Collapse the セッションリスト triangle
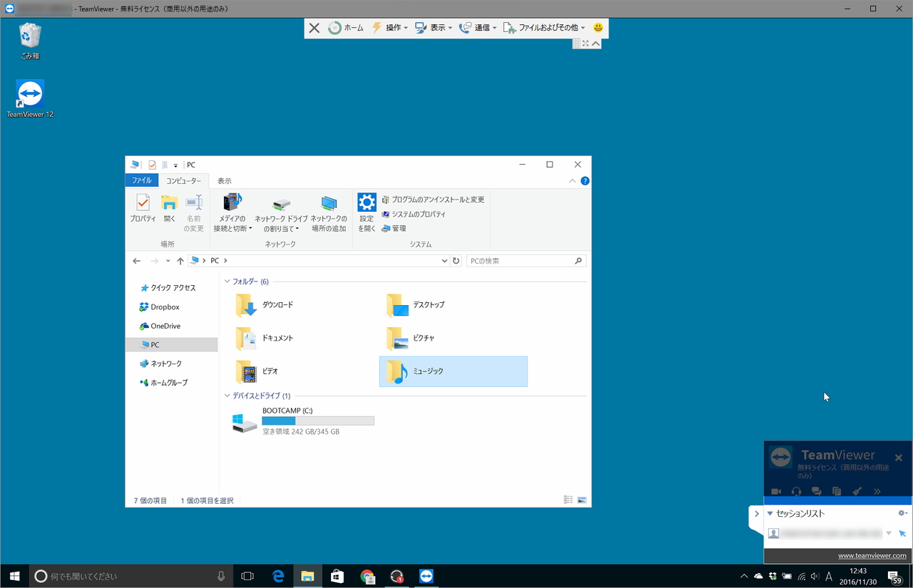The width and height of the screenshot is (913, 588). coord(770,514)
